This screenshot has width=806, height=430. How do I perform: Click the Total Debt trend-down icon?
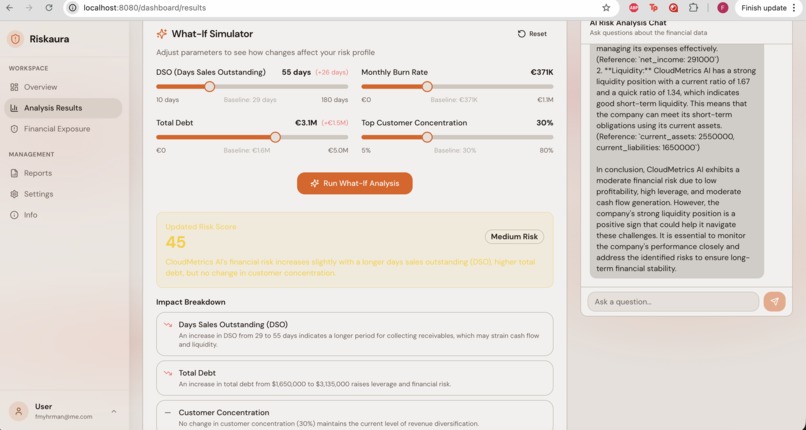(x=168, y=373)
